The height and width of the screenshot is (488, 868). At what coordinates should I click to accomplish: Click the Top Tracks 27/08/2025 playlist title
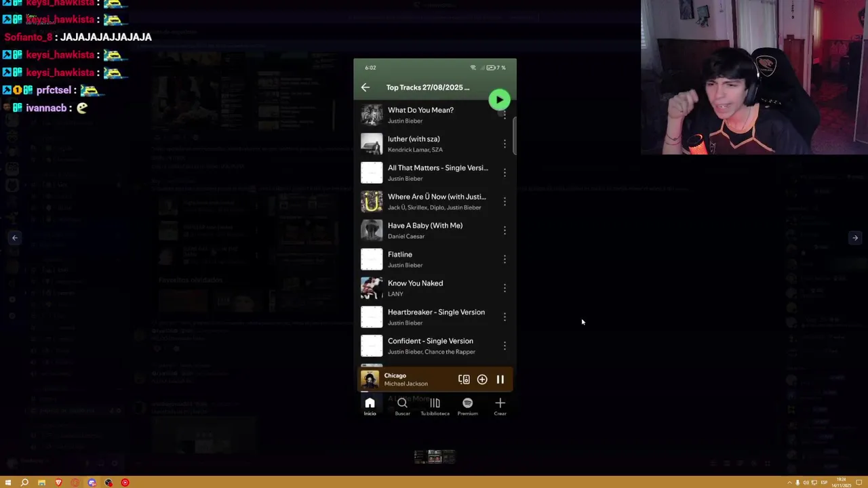(x=428, y=87)
